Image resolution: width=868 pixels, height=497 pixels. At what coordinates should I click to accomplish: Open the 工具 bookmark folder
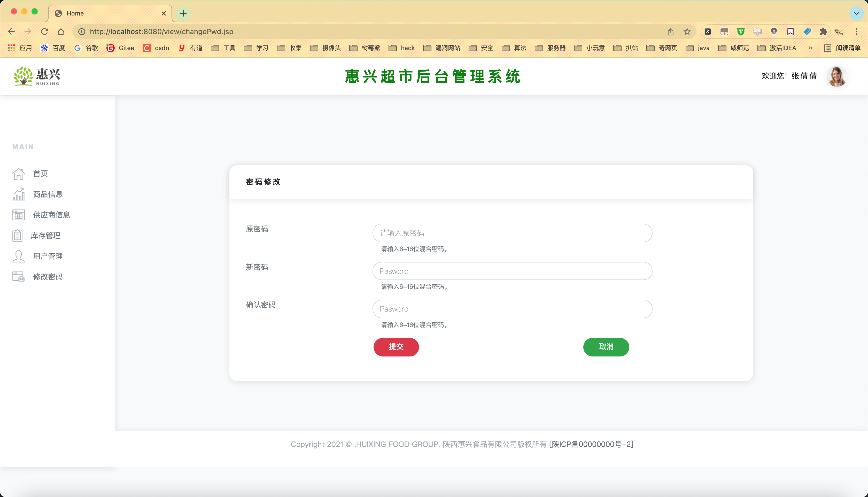(223, 48)
